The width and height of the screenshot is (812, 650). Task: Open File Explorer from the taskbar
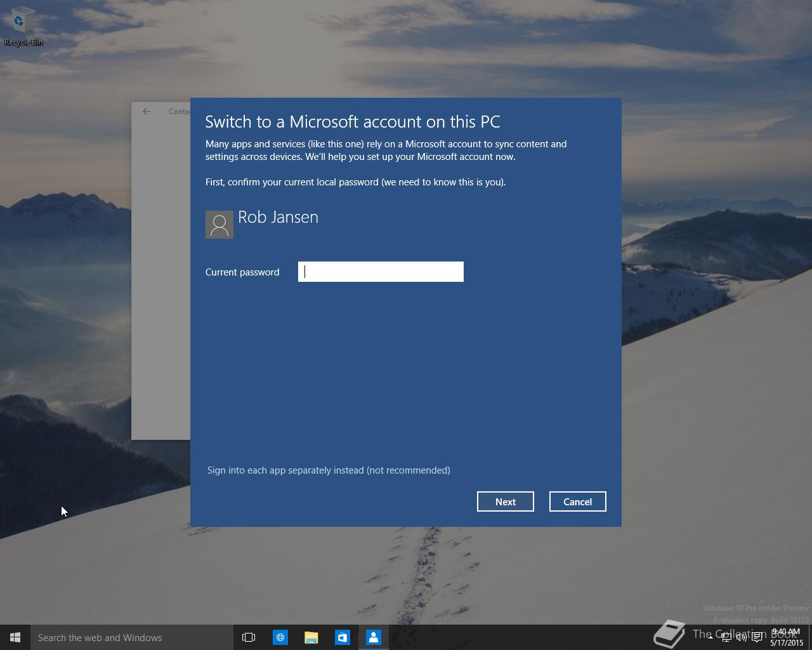pyautogui.click(x=311, y=637)
